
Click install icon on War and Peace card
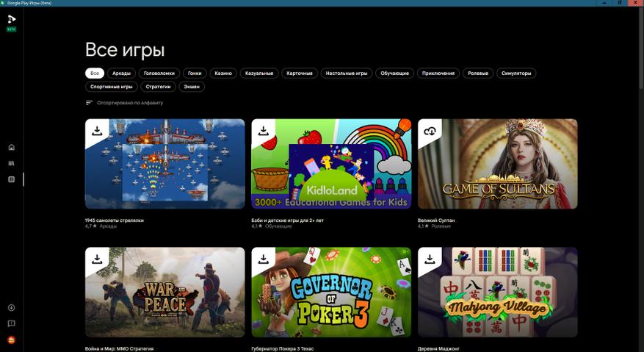[x=97, y=259]
